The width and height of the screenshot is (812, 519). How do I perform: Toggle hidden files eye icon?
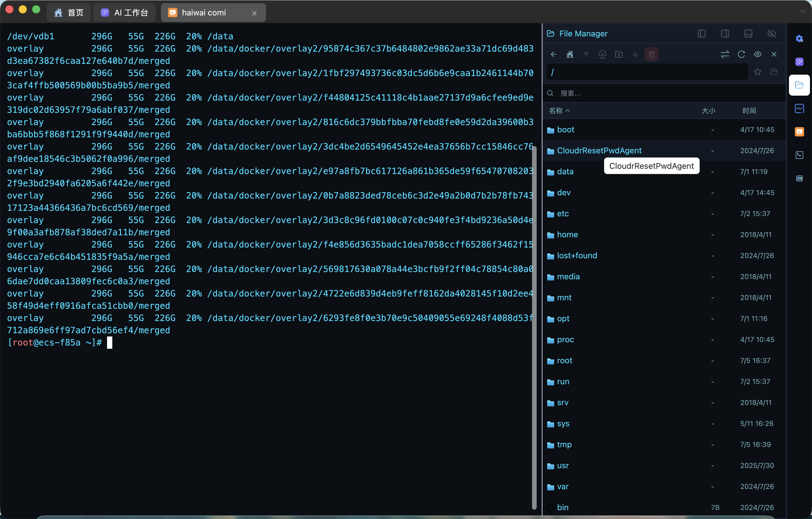click(757, 54)
